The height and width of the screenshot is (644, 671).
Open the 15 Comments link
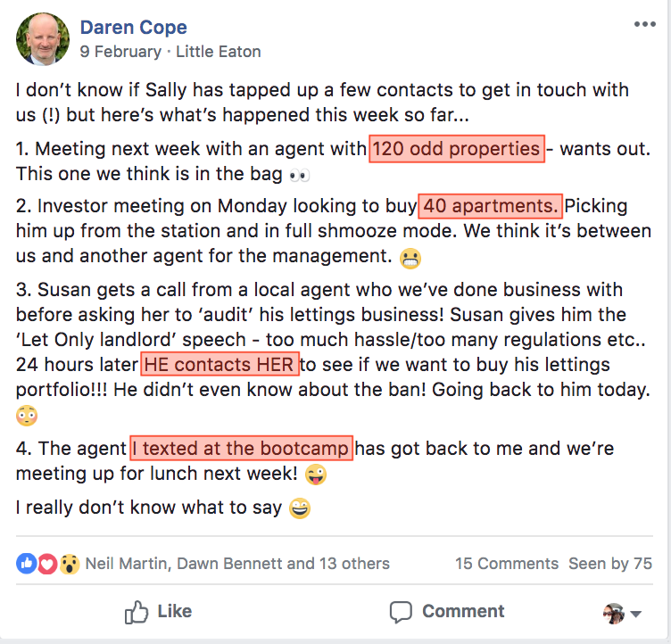pos(506,564)
